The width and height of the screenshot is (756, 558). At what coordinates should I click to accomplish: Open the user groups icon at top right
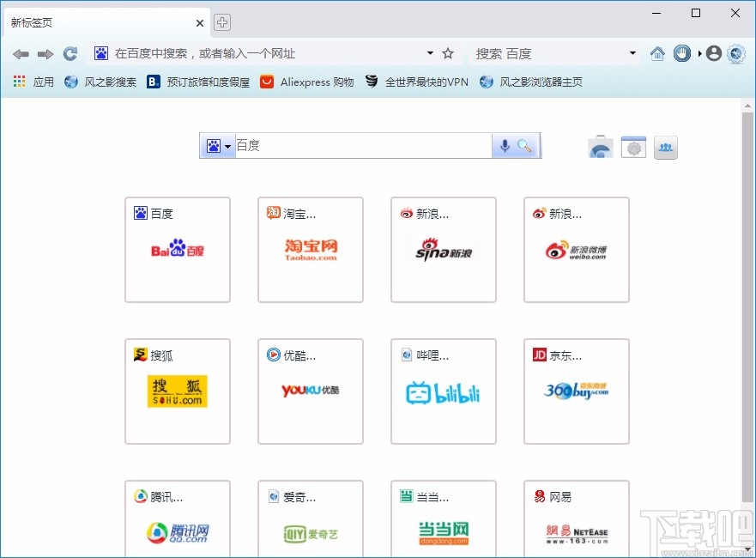[x=666, y=146]
